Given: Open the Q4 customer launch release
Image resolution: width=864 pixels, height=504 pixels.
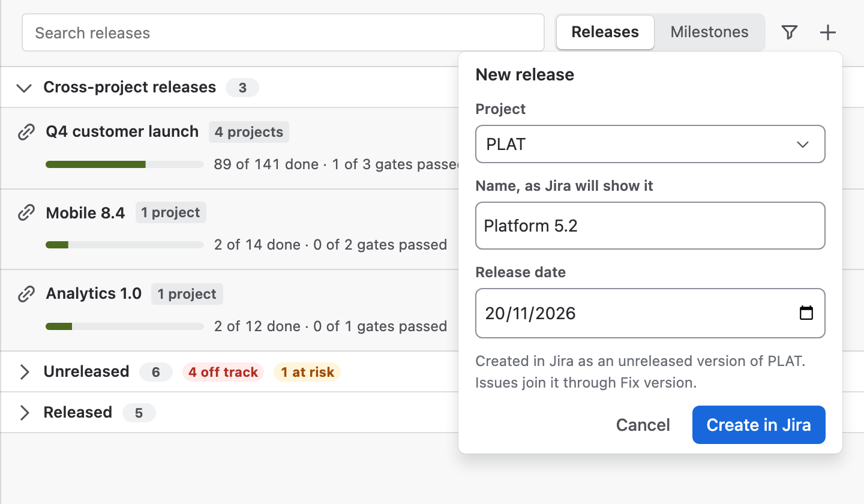Looking at the screenshot, I should coord(122,132).
